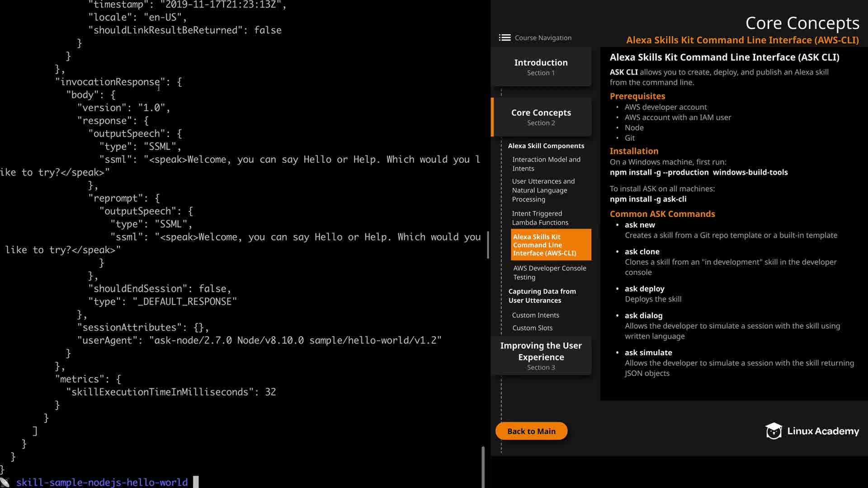Select highlighted Alexa Skills Kit CLI lesson
Screen dimensions: 868x488
click(550, 245)
